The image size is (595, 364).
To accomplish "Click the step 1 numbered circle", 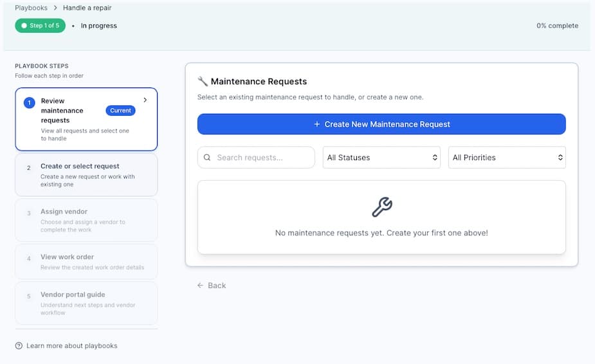I will tap(29, 102).
